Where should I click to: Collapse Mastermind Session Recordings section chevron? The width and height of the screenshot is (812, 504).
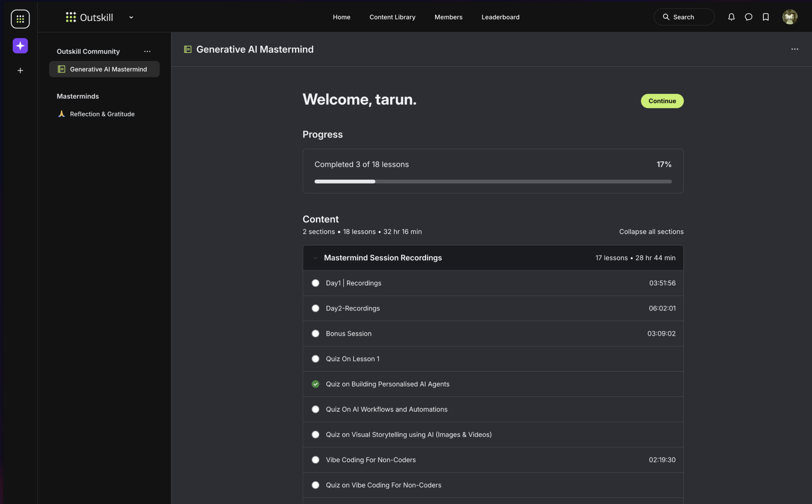315,258
